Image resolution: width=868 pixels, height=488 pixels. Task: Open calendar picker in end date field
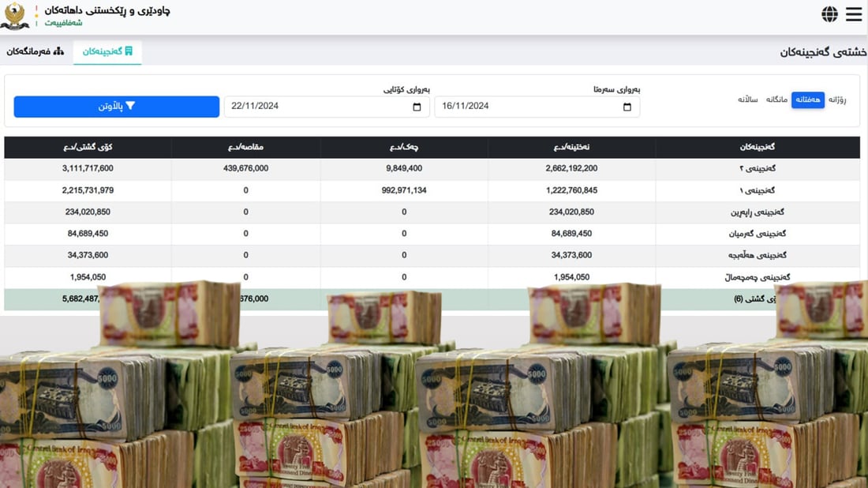(417, 107)
